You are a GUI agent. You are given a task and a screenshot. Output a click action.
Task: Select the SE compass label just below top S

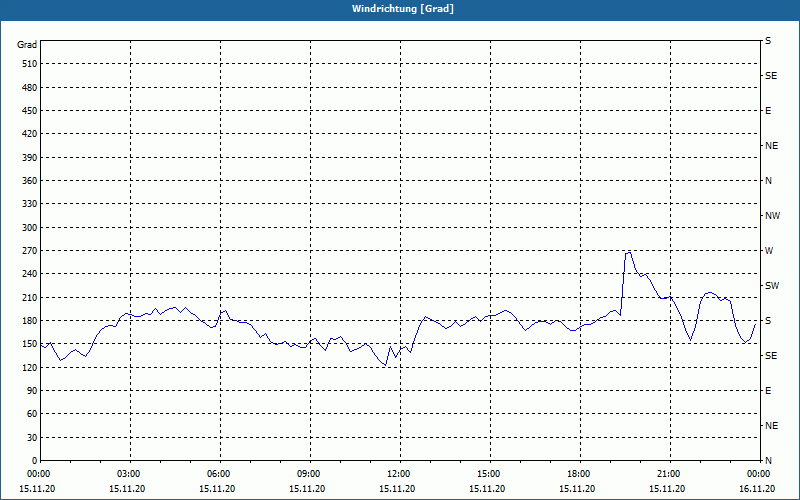pos(771,76)
